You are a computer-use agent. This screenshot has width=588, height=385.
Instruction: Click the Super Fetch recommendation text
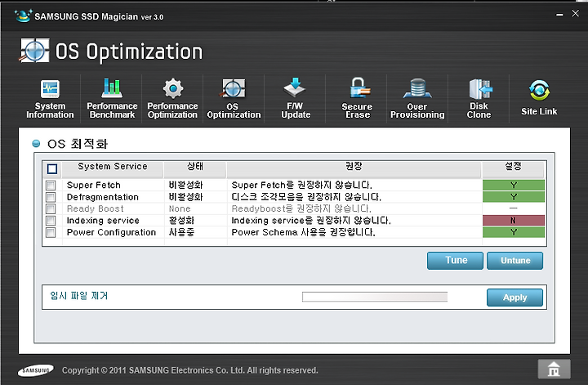point(302,185)
